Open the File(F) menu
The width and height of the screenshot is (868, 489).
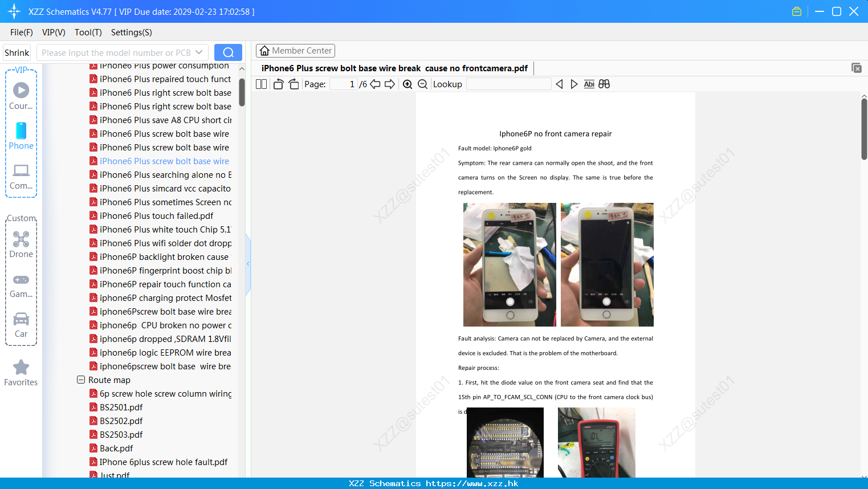(22, 32)
